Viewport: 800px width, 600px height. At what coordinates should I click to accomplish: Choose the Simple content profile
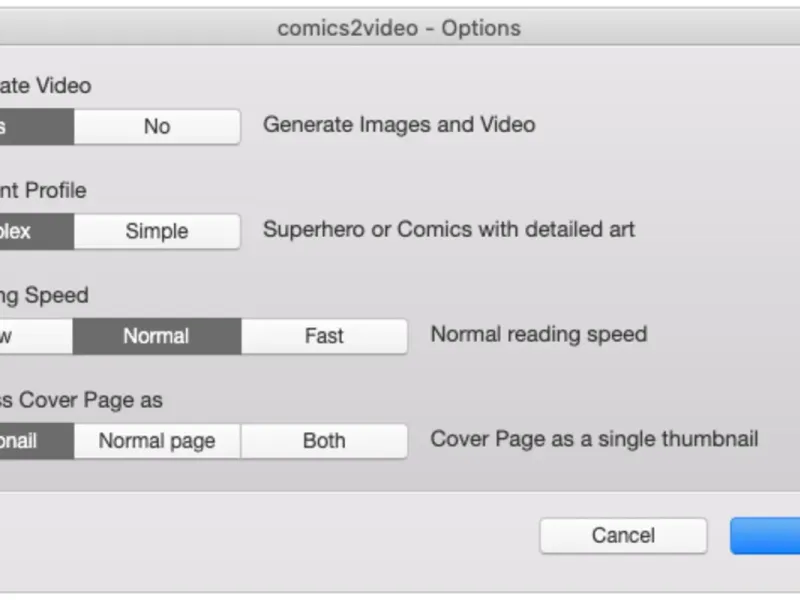click(157, 231)
